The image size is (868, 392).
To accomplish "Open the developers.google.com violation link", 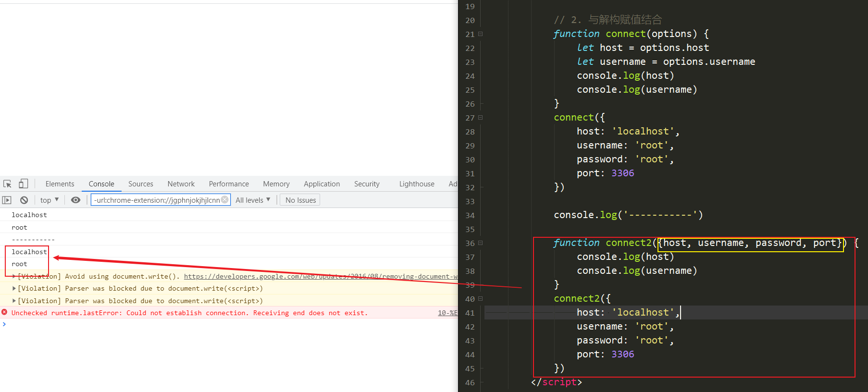I will click(321, 276).
